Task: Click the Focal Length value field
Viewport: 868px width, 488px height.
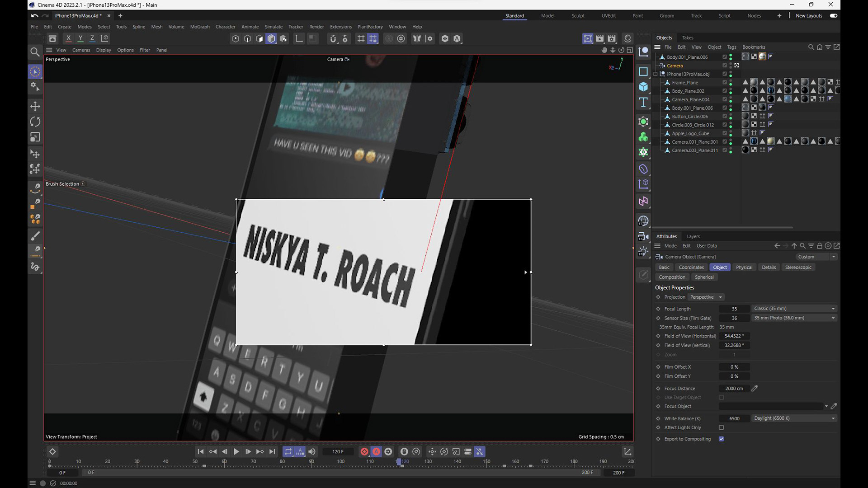Action: [x=734, y=309]
